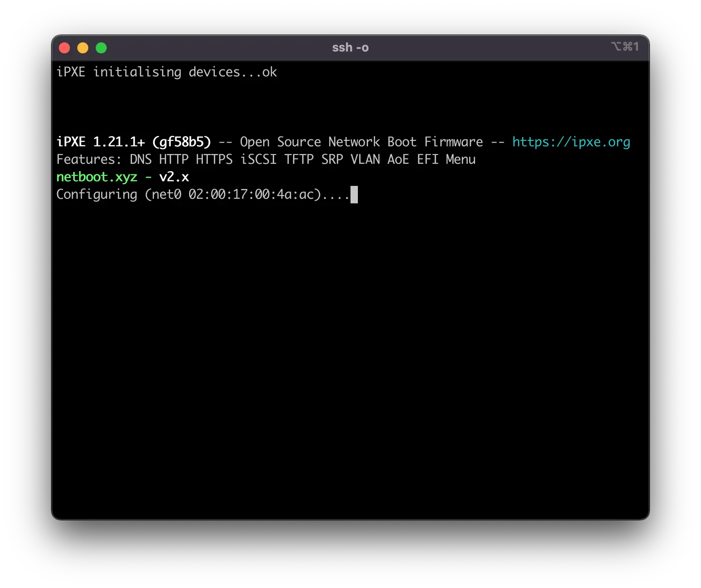701x588 pixels.
Task: Click the green netboot.xyz text
Action: click(97, 177)
